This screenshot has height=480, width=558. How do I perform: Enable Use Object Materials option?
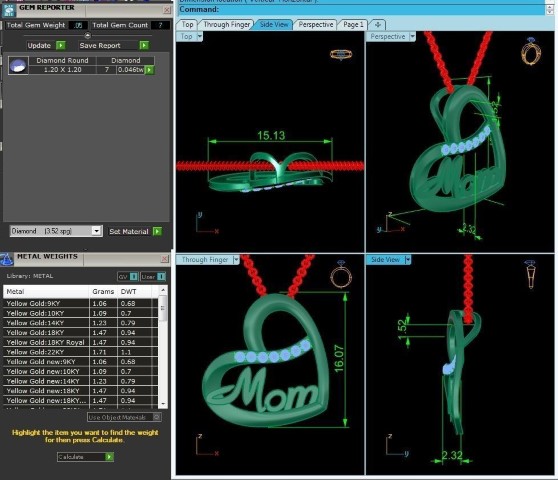click(124, 417)
